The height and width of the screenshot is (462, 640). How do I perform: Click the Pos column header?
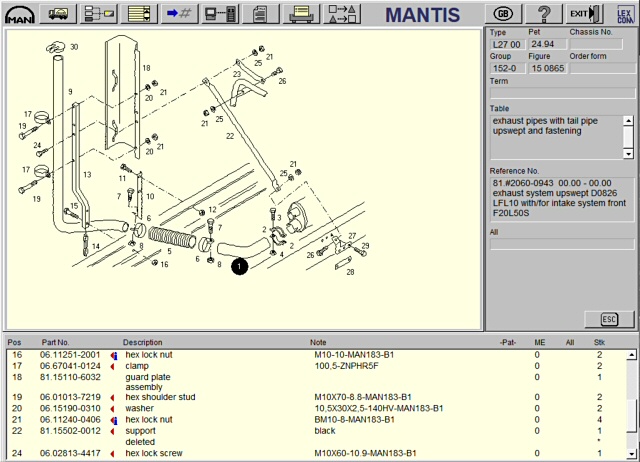tap(14, 342)
